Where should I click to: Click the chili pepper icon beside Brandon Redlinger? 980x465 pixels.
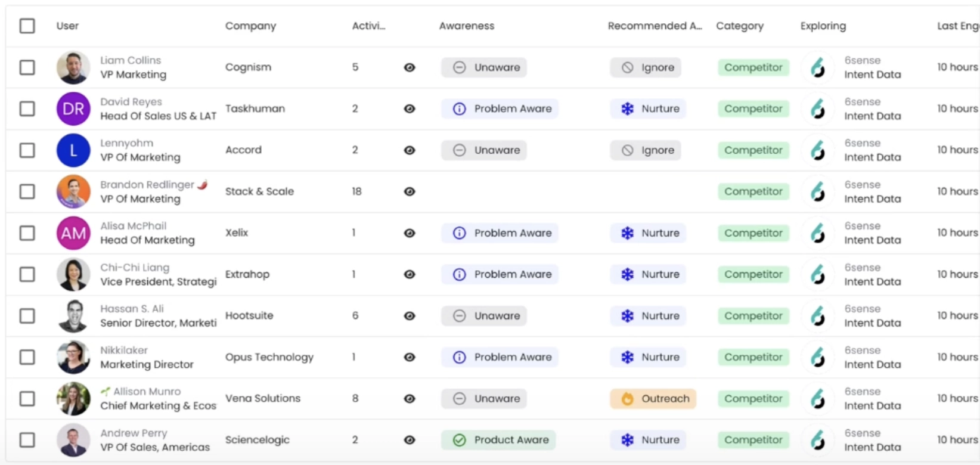click(203, 184)
